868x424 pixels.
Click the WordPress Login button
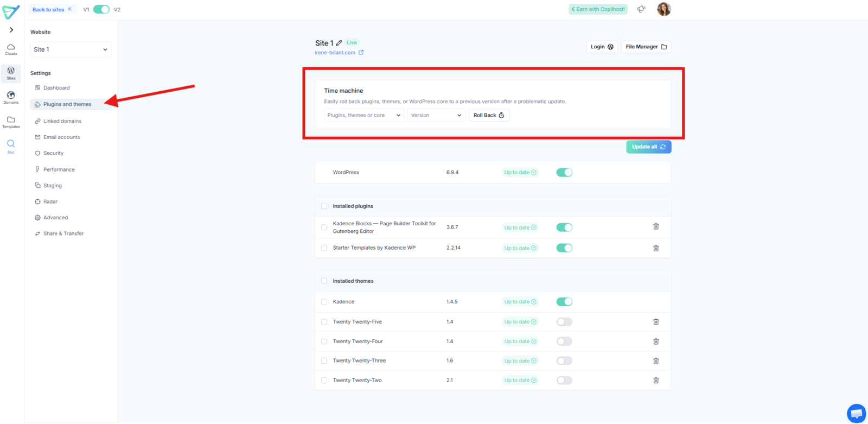tap(602, 47)
